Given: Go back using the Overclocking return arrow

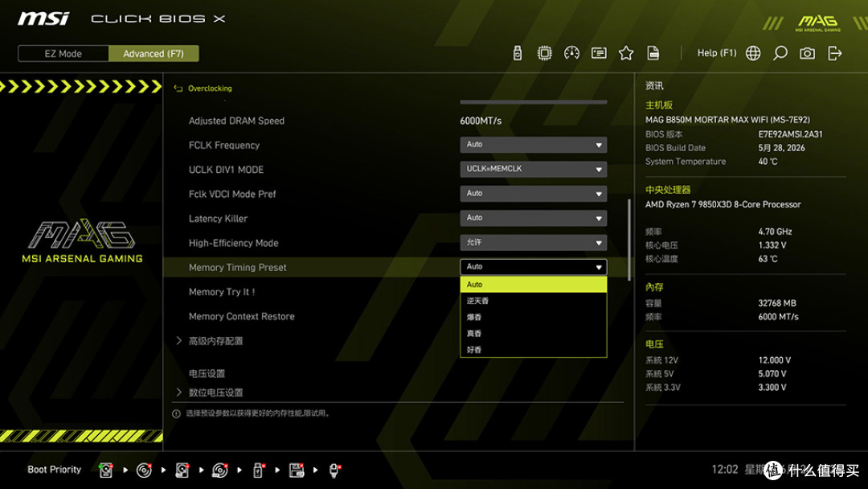Looking at the screenshot, I should point(178,88).
